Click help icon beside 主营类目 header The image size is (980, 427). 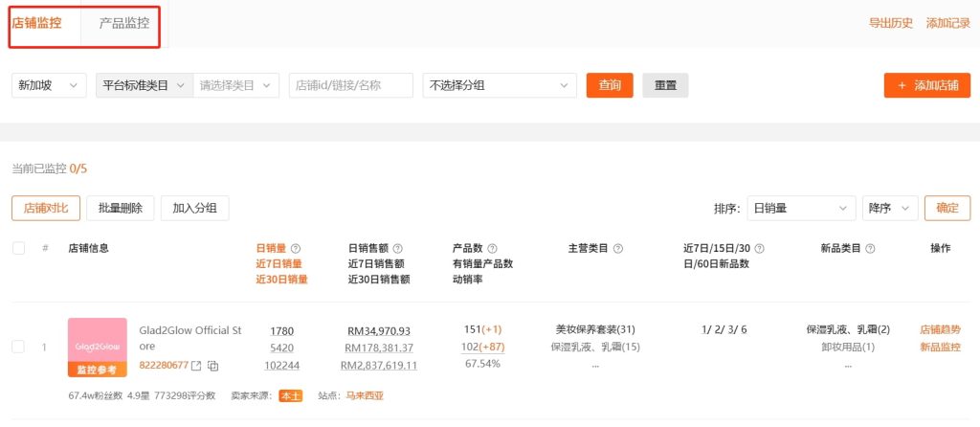pyautogui.click(x=618, y=248)
